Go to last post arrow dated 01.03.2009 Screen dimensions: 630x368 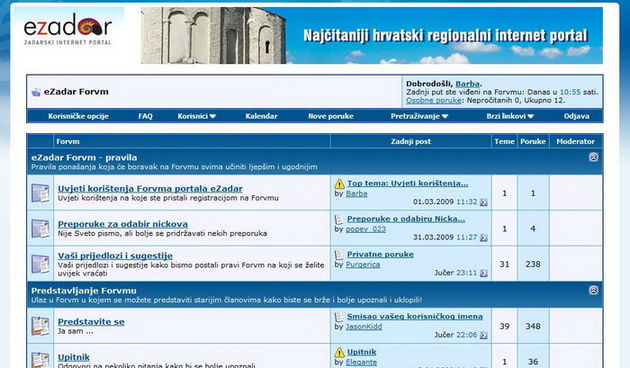(x=484, y=202)
